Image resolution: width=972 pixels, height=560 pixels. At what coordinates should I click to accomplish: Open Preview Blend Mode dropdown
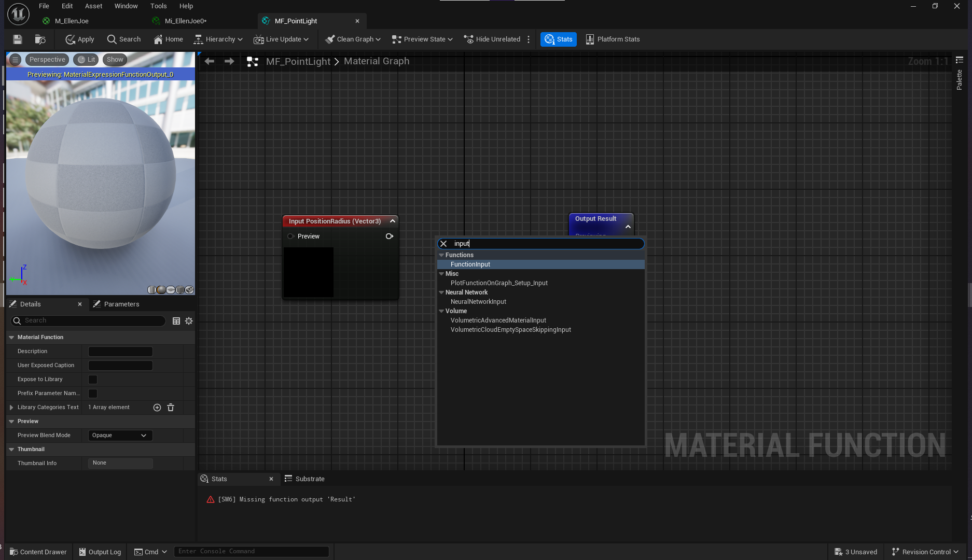point(120,436)
